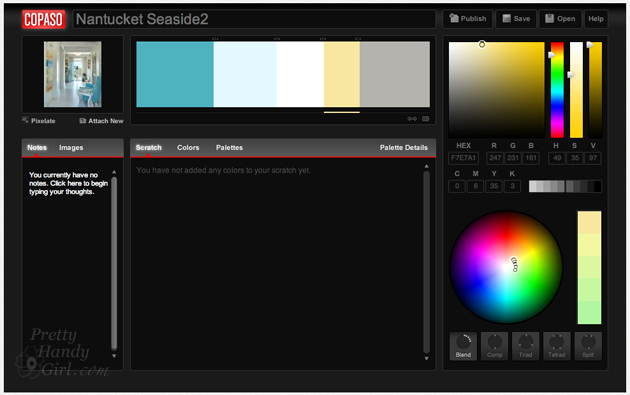Click the value brightness slider bar
Screen dimensions: 630x395
point(595,90)
